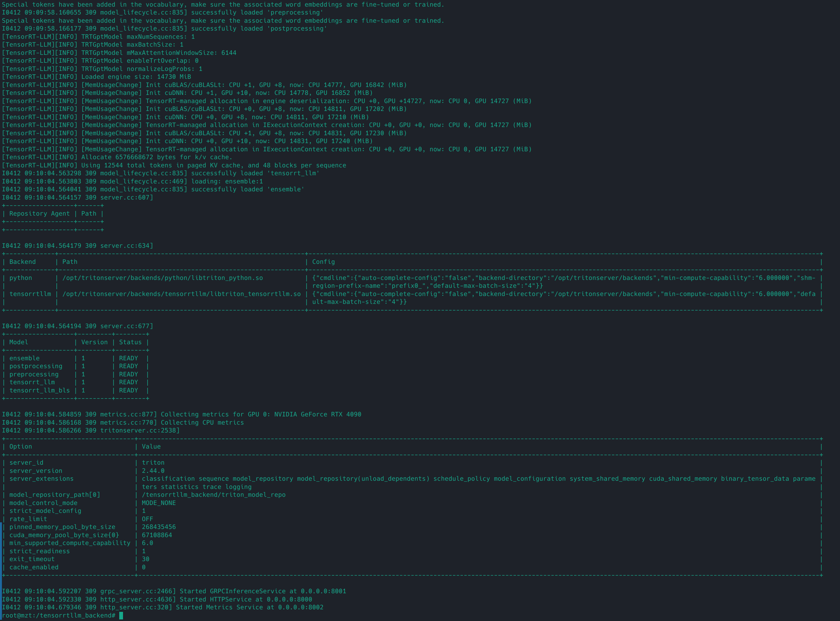Click the MODE_NONE value for model_control_mode
This screenshot has width=840, height=621.
[x=158, y=503]
